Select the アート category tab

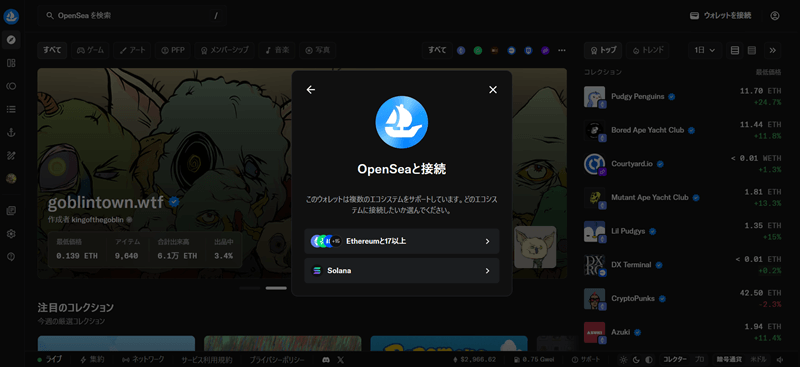(x=133, y=51)
